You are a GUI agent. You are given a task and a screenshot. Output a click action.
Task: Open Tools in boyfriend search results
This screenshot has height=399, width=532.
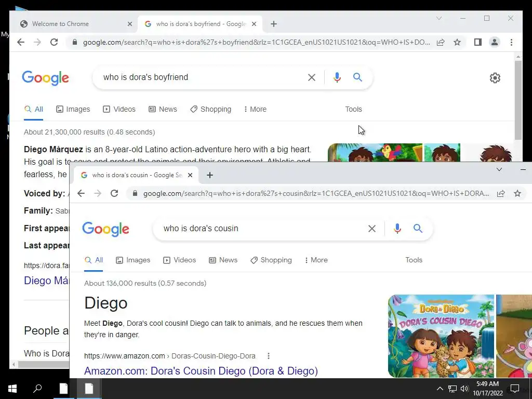pyautogui.click(x=353, y=109)
